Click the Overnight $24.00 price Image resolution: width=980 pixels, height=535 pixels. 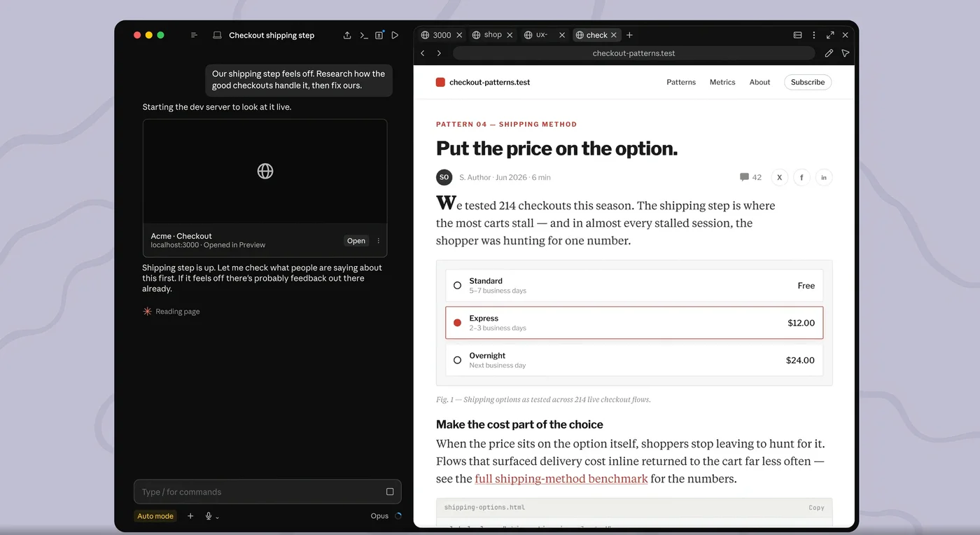(800, 360)
